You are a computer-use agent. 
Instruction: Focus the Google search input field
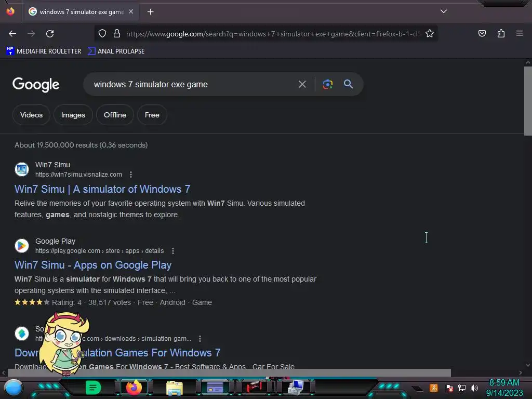[193, 84]
